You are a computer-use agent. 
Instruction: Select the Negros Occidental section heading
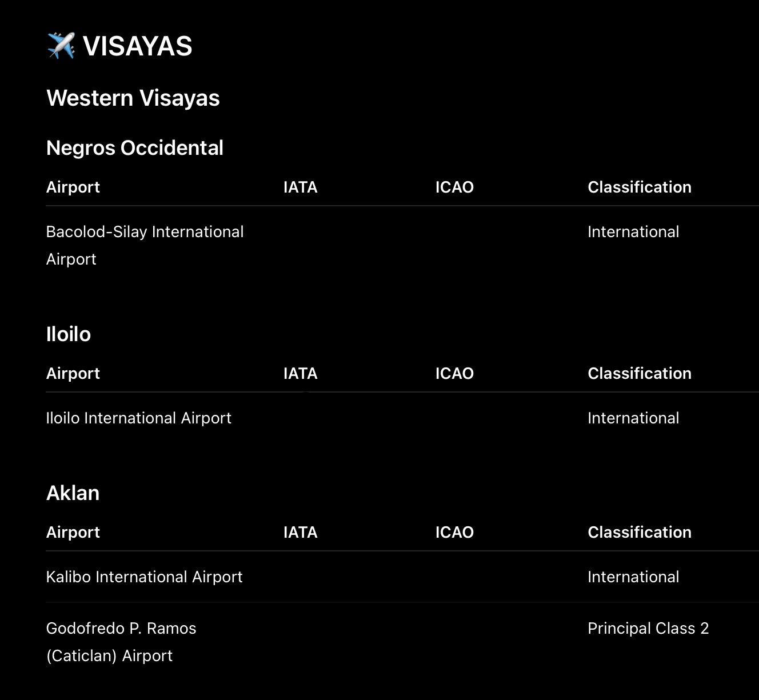(x=135, y=148)
